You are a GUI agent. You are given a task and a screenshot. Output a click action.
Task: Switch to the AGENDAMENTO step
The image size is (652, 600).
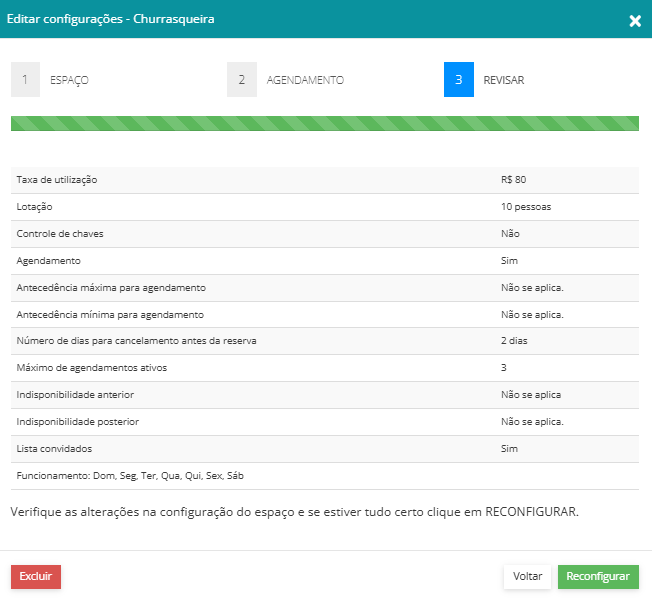point(305,80)
